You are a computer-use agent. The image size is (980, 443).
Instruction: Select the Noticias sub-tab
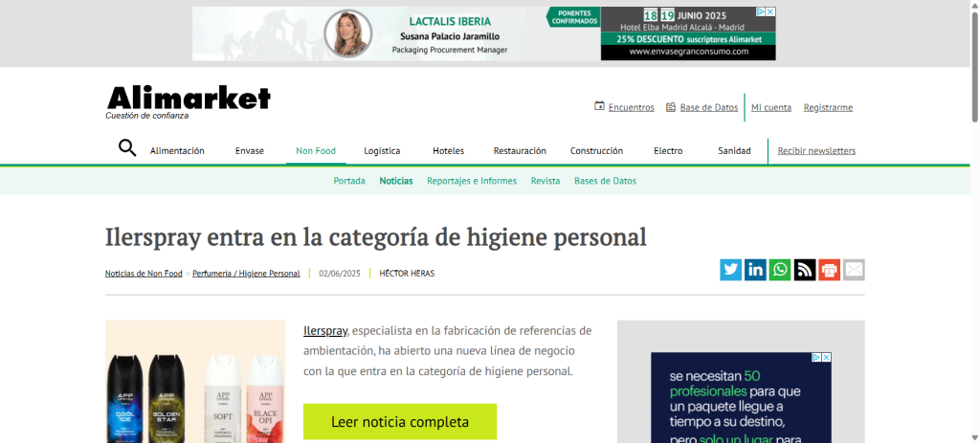[396, 181]
